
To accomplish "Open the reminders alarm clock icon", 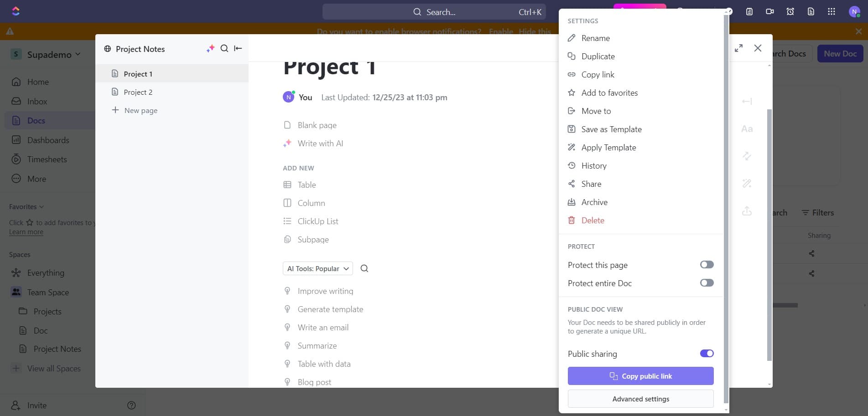I will 790,12.
